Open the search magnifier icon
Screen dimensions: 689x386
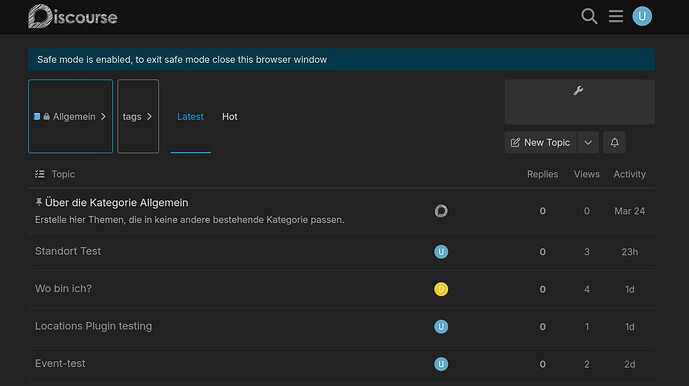point(589,17)
